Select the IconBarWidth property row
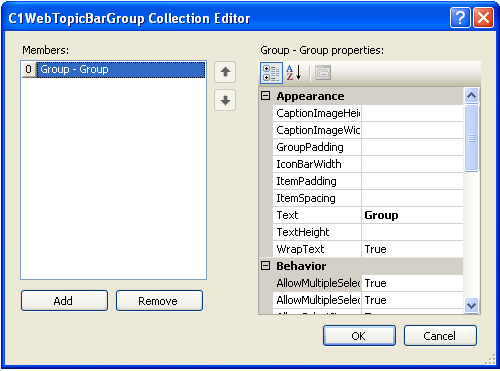 368,164
